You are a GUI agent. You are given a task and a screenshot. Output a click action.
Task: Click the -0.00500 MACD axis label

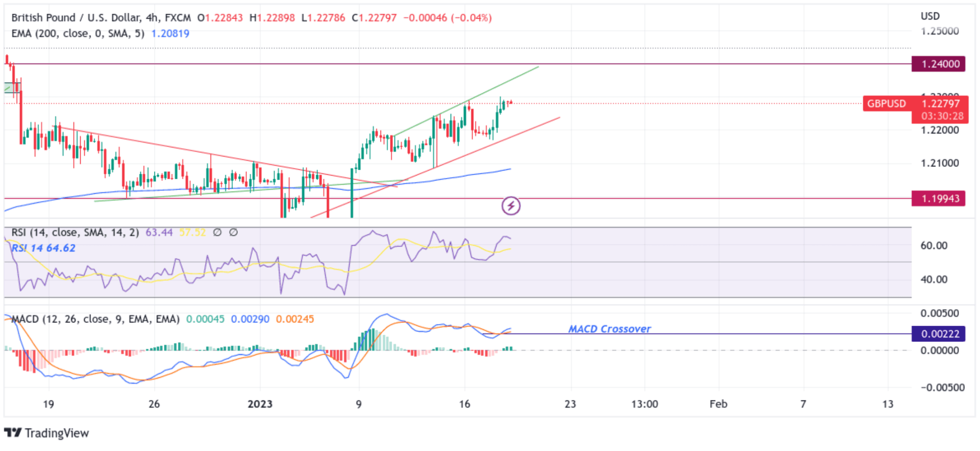(x=942, y=387)
